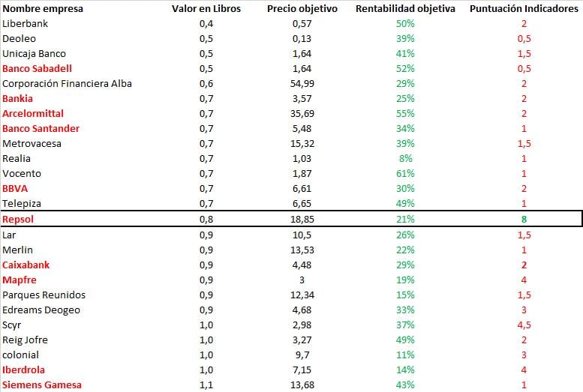583x392 pixels.
Task: Click the Precio objetivo column header
Action: (x=302, y=9)
